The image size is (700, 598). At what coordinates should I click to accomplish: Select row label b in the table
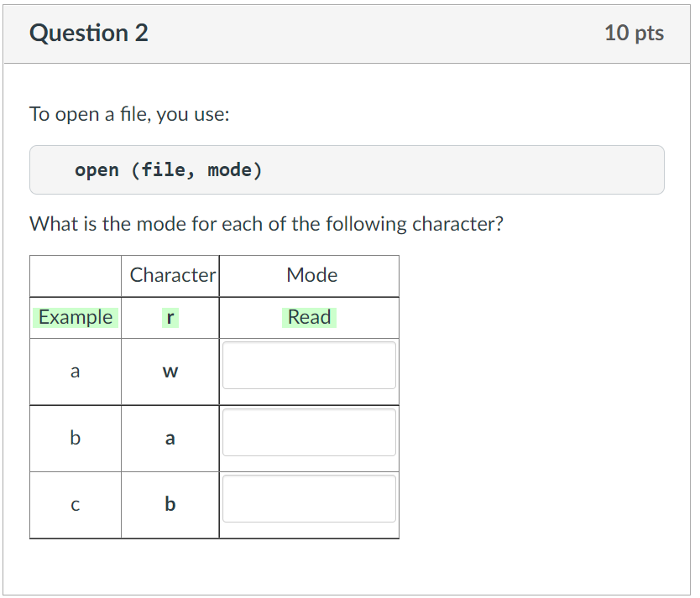(75, 438)
